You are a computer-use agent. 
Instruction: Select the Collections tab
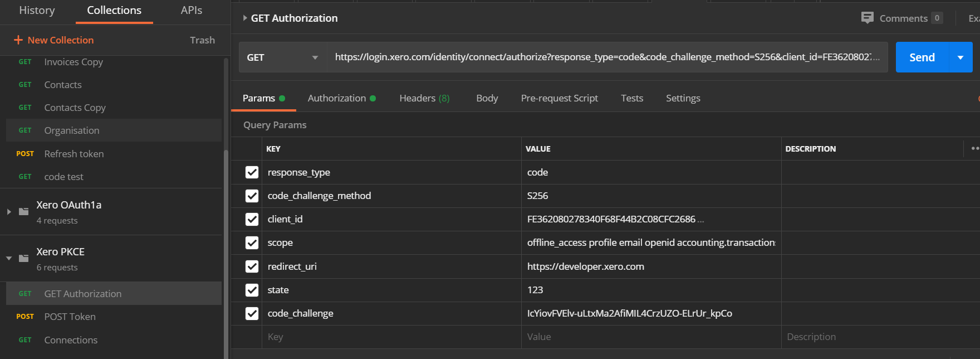click(114, 10)
